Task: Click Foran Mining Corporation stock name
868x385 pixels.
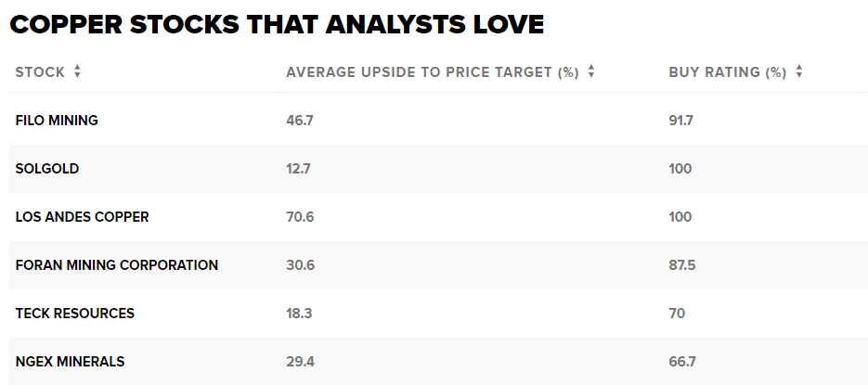Action: pos(117,265)
